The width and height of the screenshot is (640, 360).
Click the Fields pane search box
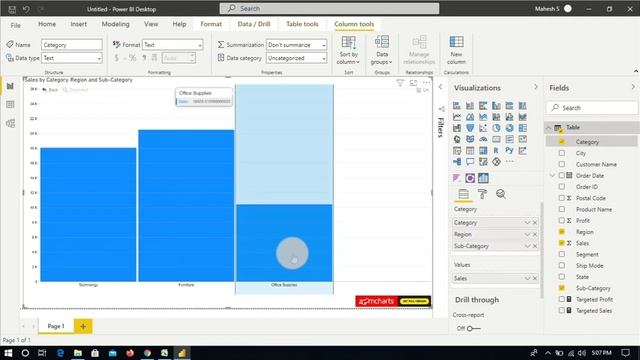[x=592, y=108]
